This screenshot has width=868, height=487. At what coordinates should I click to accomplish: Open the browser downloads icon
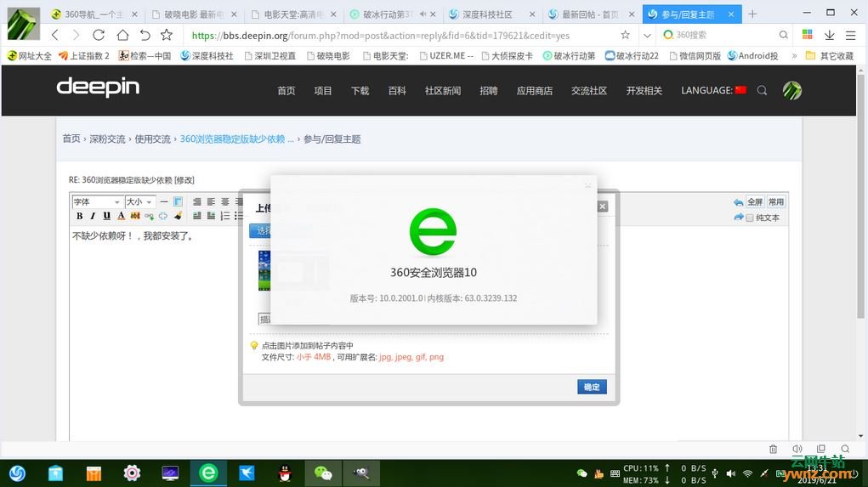[829, 35]
